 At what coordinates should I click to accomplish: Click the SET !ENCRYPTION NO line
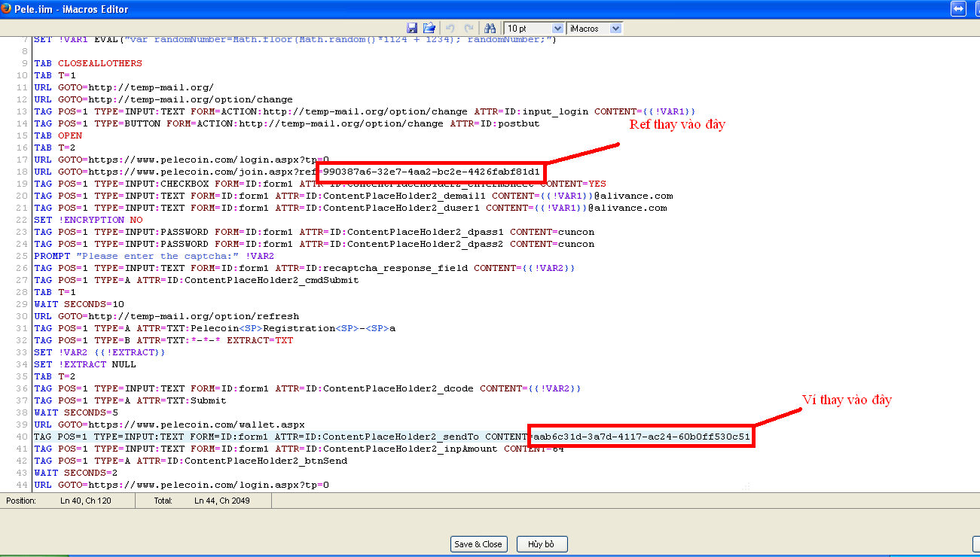pyautogui.click(x=88, y=220)
